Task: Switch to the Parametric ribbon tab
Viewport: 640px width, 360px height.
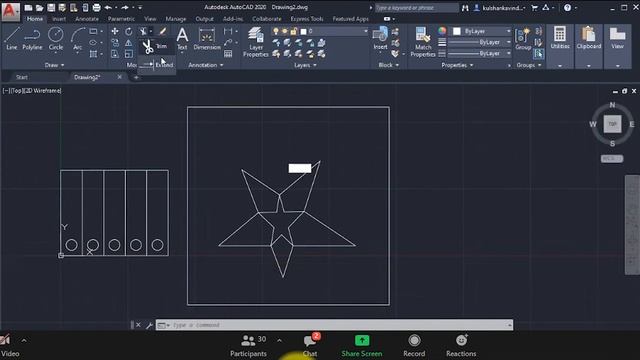Action: 121,19
